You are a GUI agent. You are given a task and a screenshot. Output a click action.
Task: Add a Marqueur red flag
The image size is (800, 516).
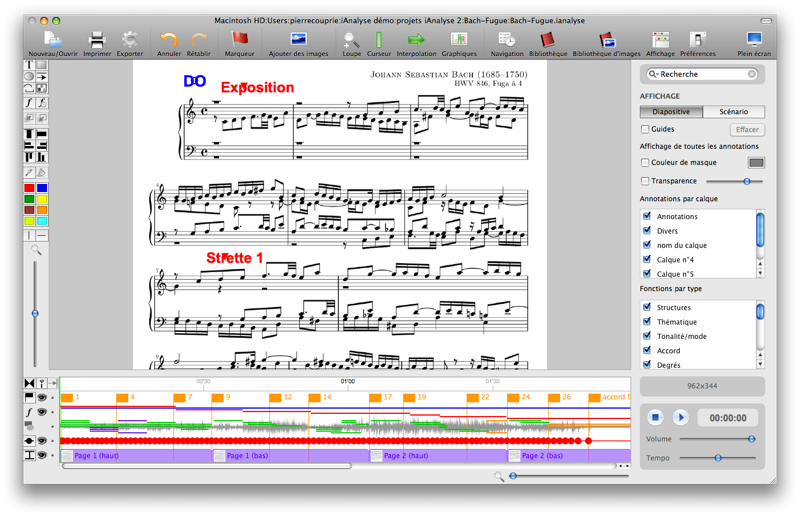point(239,40)
